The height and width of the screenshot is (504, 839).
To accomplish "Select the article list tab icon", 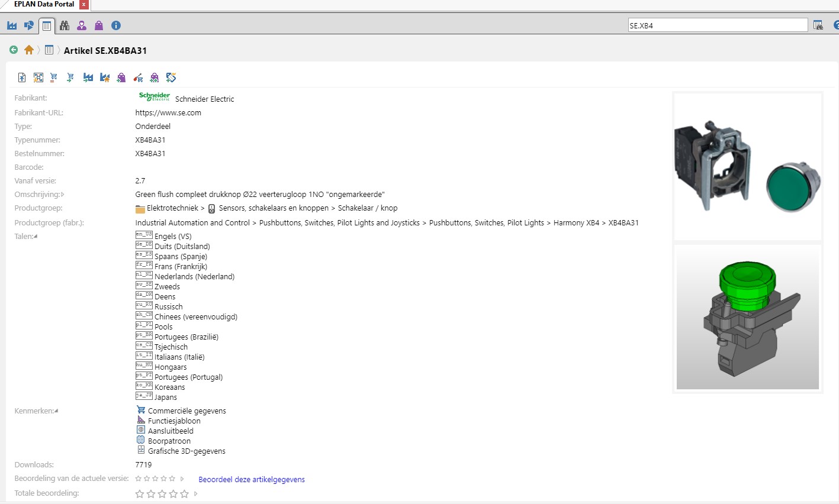I will tap(47, 26).
